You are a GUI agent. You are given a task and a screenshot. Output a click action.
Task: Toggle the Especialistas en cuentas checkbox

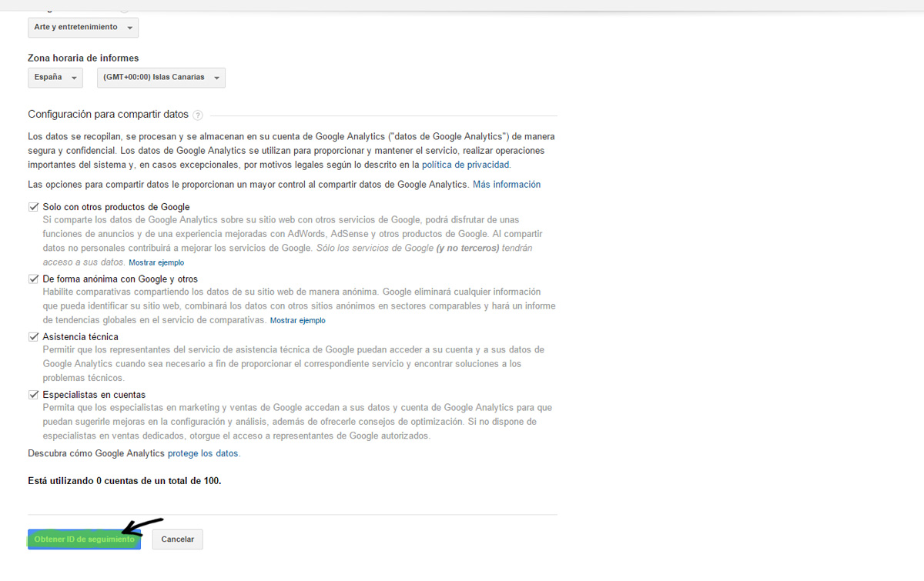point(33,395)
